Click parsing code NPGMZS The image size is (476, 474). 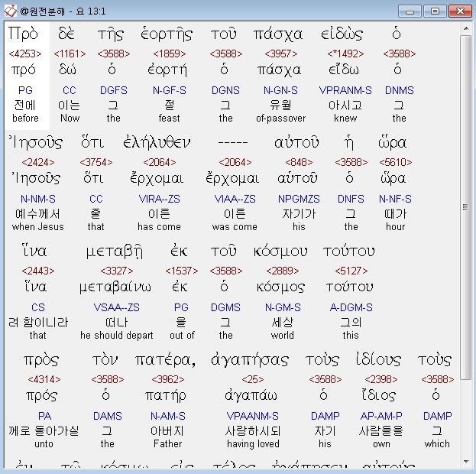point(299,199)
